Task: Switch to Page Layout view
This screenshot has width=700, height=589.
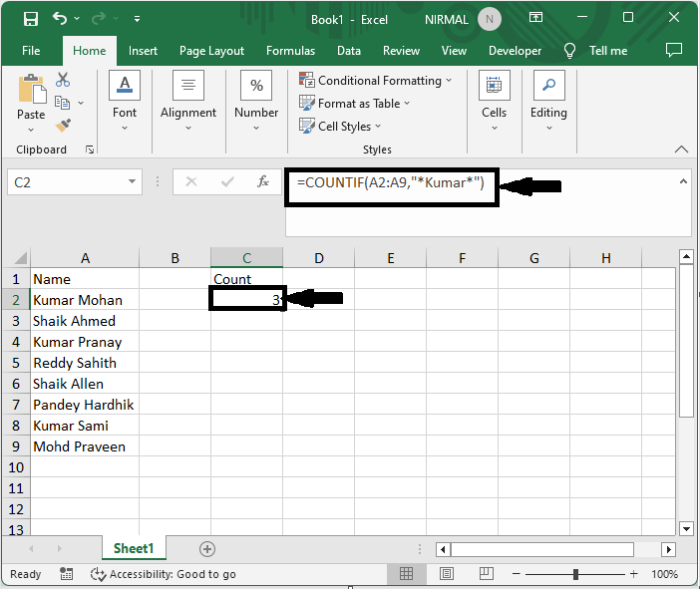Action: 446,573
